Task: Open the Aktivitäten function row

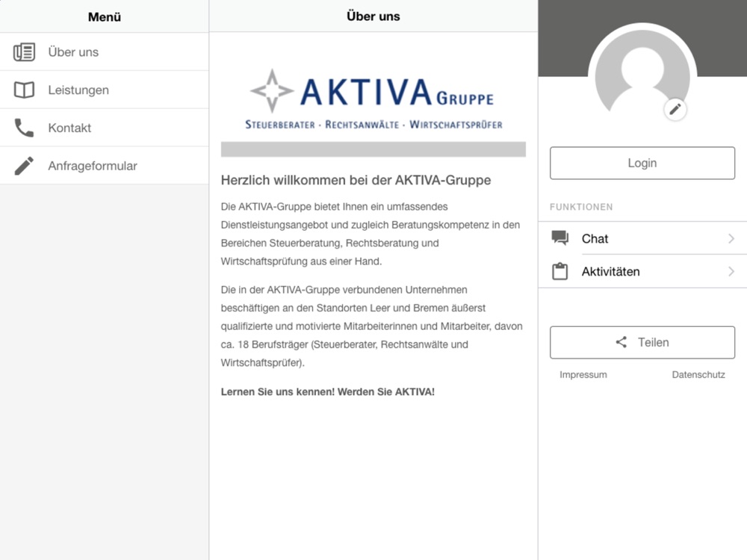Action: coord(642,272)
